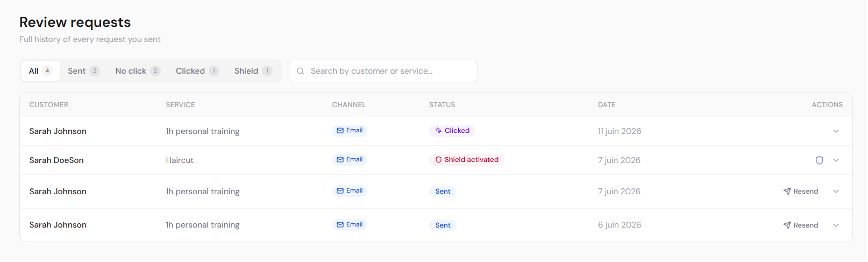Click the Sent status badge for 7 juin
Image resolution: width=868 pixels, height=262 pixels.
pyautogui.click(x=443, y=192)
